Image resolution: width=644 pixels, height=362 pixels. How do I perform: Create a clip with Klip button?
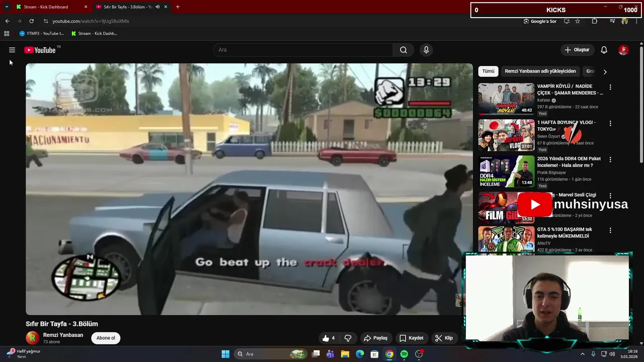(x=444, y=338)
